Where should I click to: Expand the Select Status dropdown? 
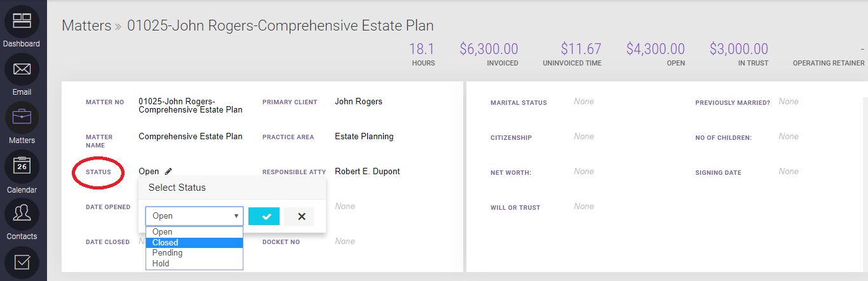coord(194,216)
